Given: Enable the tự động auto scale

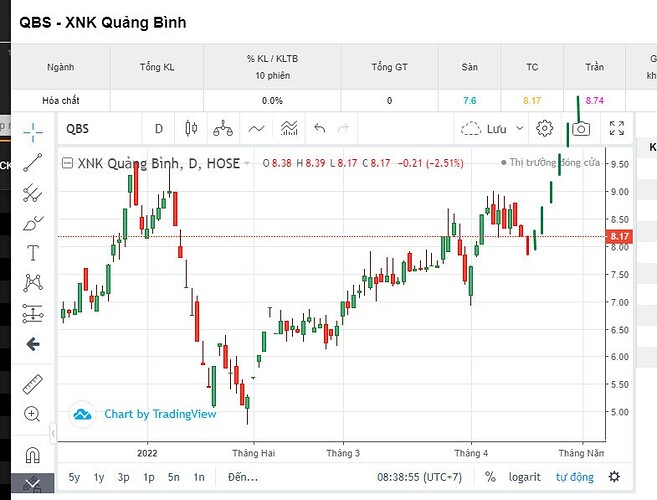Looking at the screenshot, I should (x=575, y=477).
